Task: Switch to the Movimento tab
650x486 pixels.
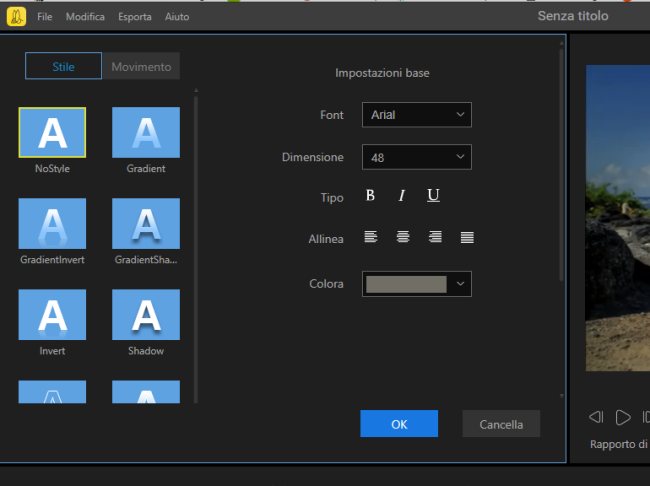Action: click(141, 67)
